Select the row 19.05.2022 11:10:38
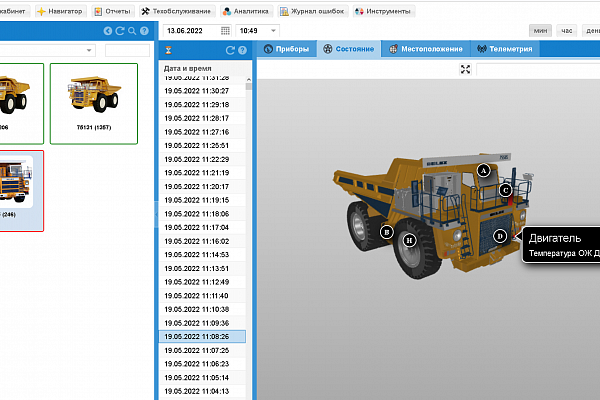The image size is (600, 400). point(202,309)
